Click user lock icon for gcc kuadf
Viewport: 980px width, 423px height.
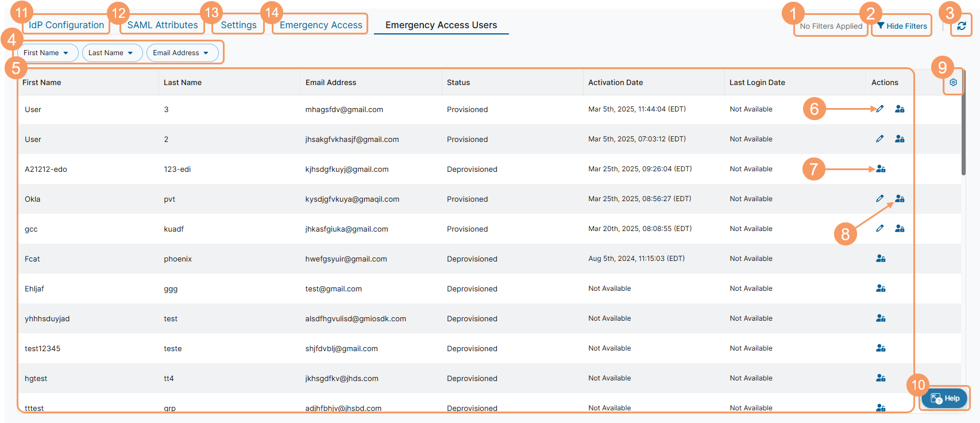pos(900,229)
